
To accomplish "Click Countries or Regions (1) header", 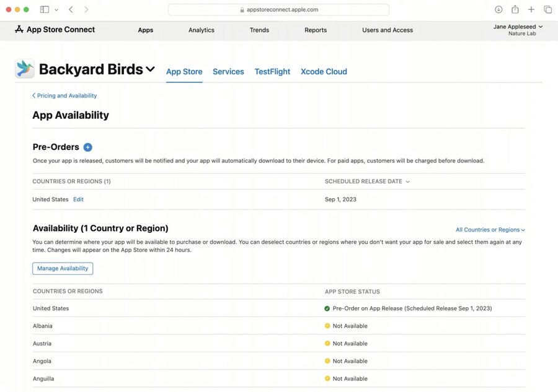I will coord(71,181).
